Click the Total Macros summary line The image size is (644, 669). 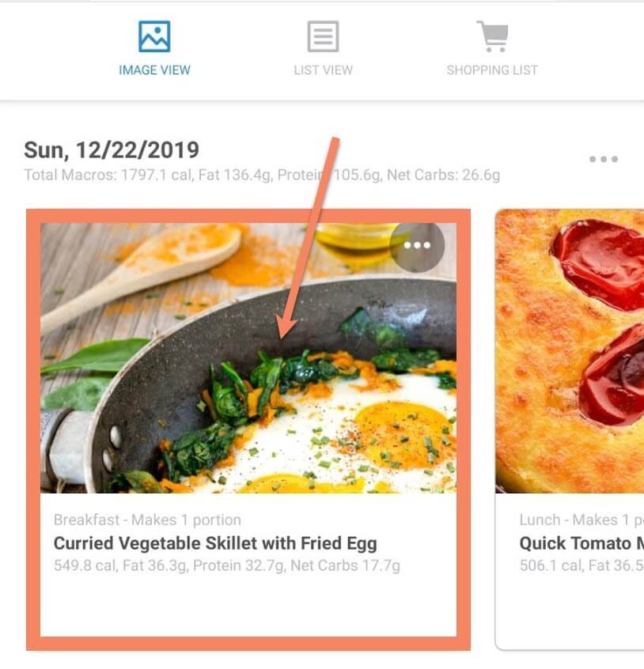262,175
